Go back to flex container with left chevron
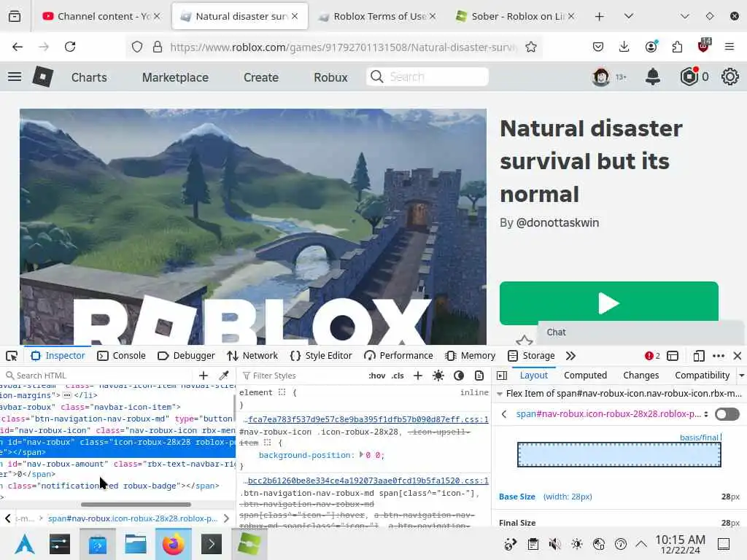 pyautogui.click(x=504, y=414)
